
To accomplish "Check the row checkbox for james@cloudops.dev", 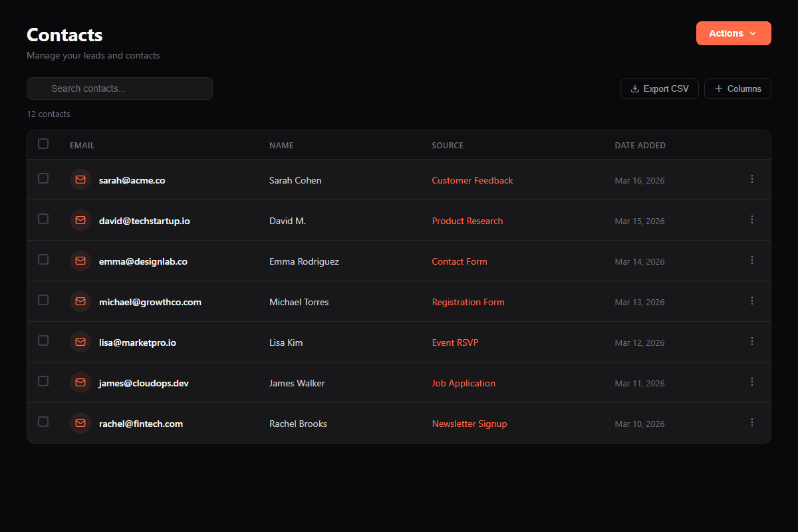I will pyautogui.click(x=43, y=380).
